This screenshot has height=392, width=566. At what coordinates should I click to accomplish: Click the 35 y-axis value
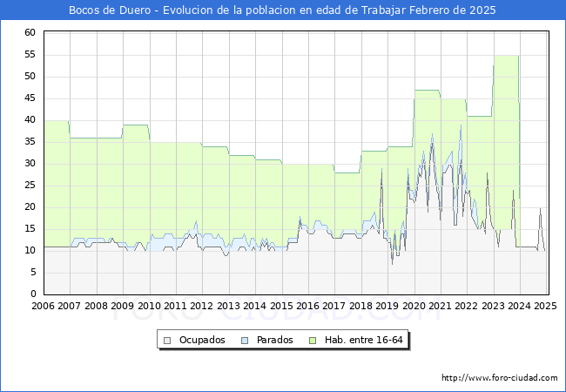tap(30, 141)
